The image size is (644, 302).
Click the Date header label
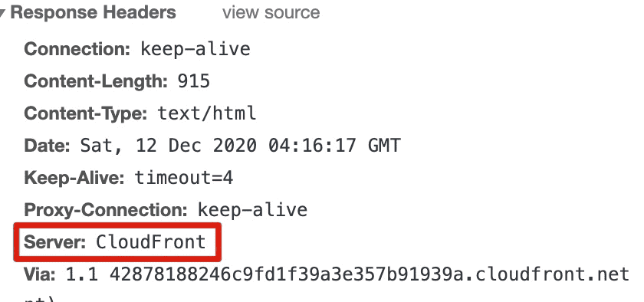point(48,146)
